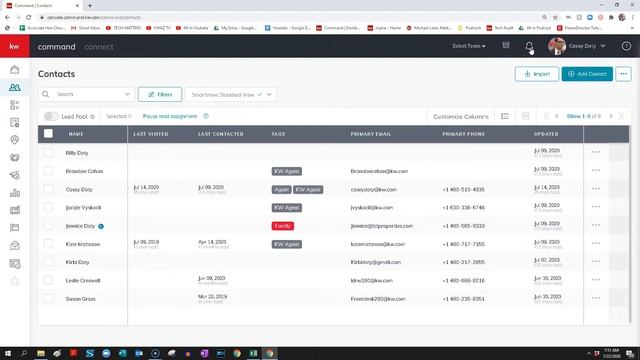The image size is (640, 360).
Task: Open Windows Start menu
Action: click(7, 353)
